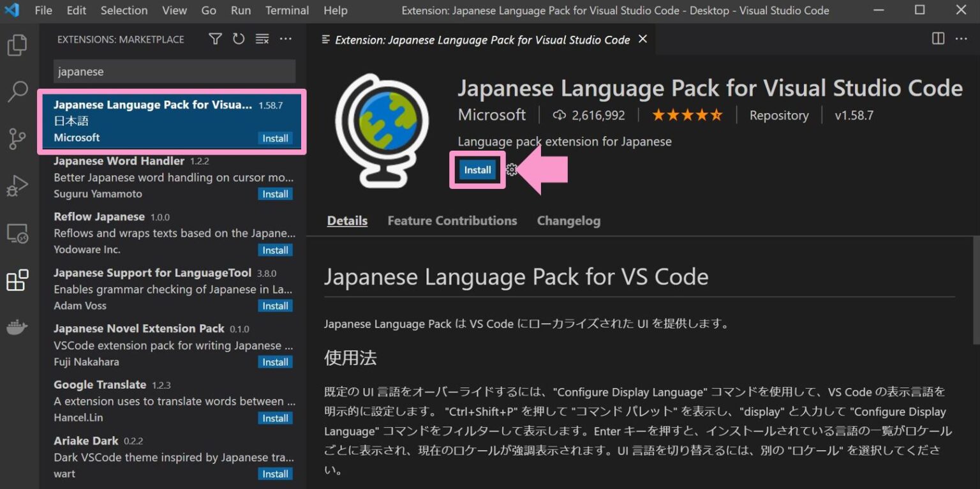
Task: Click the japanese search input field
Action: pos(174,71)
